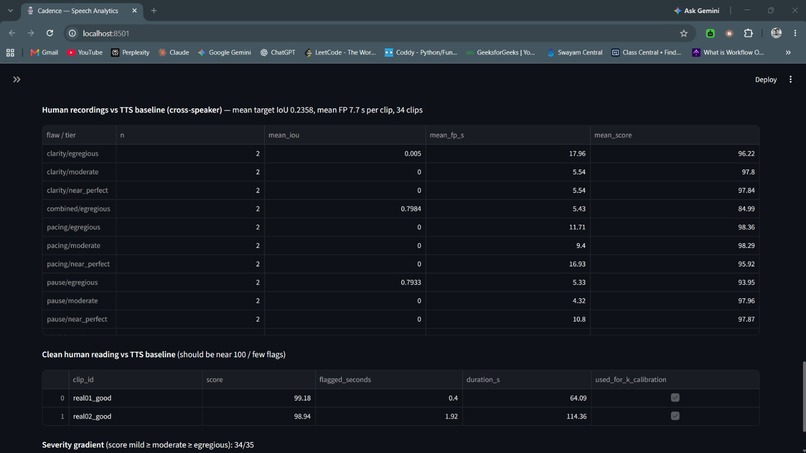
Task: Sort by the flagged_seconds column header
Action: click(x=389, y=379)
